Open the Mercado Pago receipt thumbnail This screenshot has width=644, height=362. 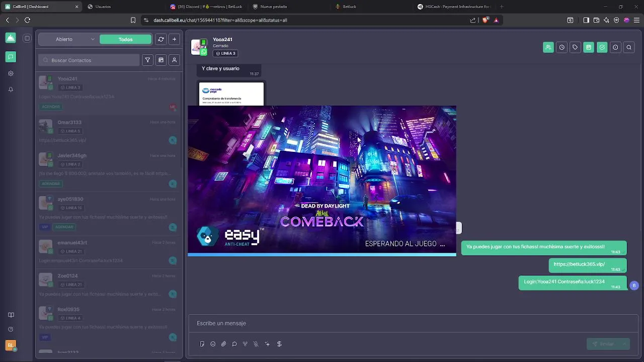tap(231, 94)
